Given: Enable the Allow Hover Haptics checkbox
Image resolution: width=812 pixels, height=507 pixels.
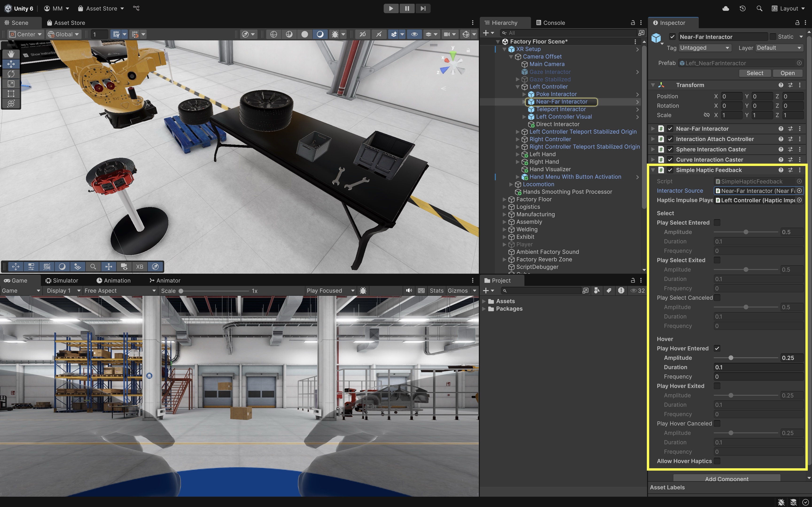Looking at the screenshot, I should pyautogui.click(x=717, y=461).
